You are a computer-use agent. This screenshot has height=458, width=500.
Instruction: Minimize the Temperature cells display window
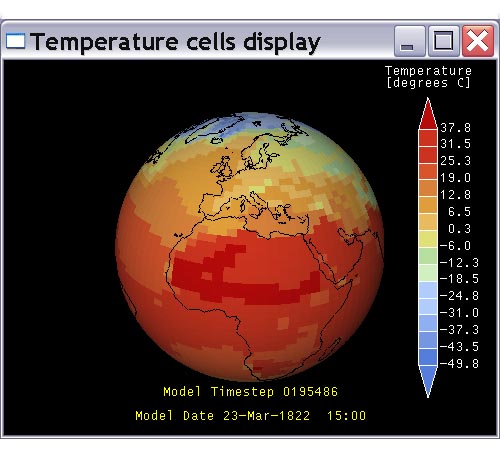(410, 41)
